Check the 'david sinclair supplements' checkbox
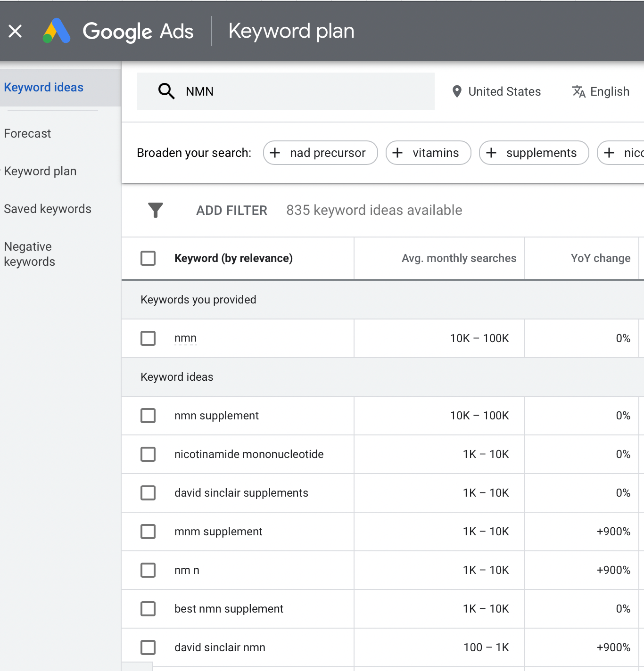 point(148,493)
